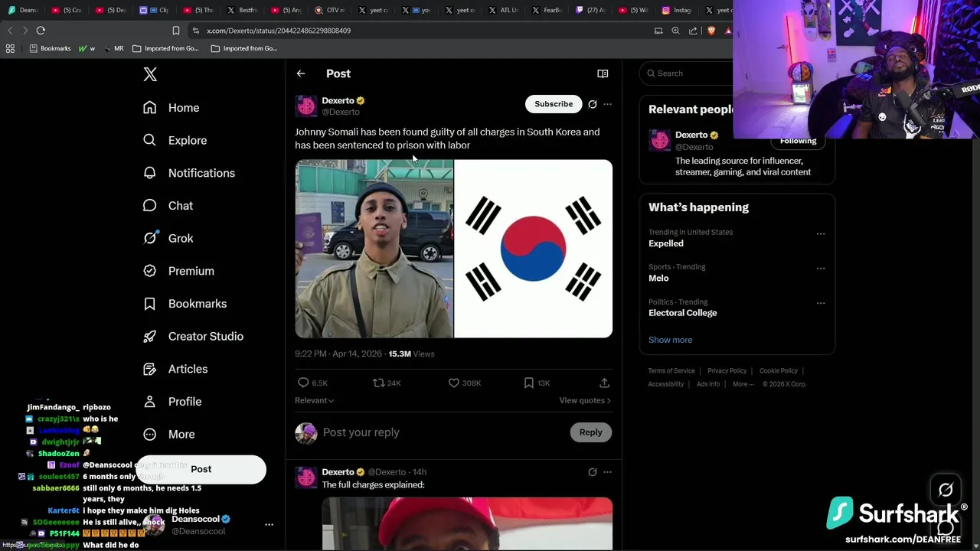This screenshot has height=551, width=980.
Task: Open Profile in the sidebar
Action: (x=172, y=402)
